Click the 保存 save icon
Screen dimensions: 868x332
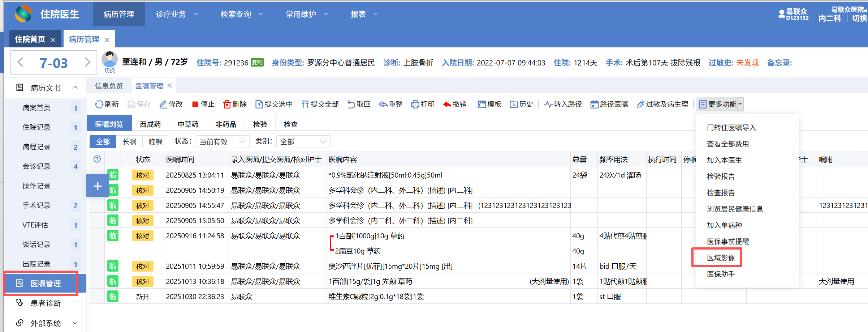point(131,105)
